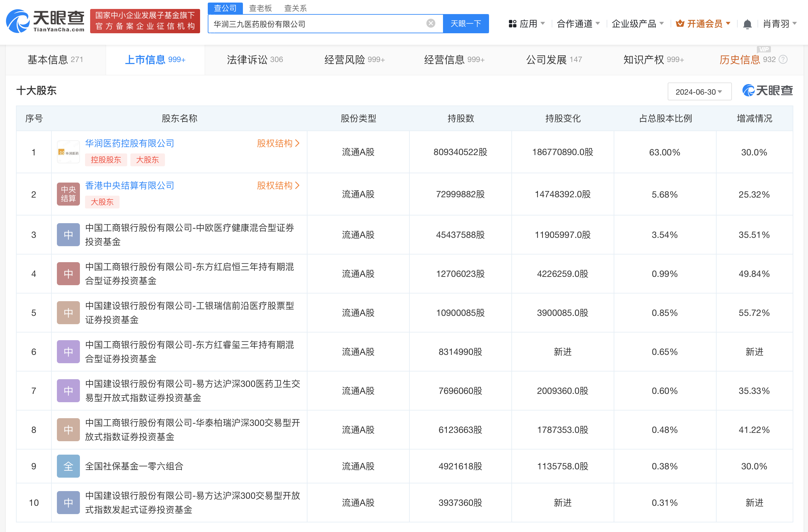Screen dimensions: 808x532
Task: Click avatar icon for 易方达沪深300医药卫生 fund
Action: point(68,391)
